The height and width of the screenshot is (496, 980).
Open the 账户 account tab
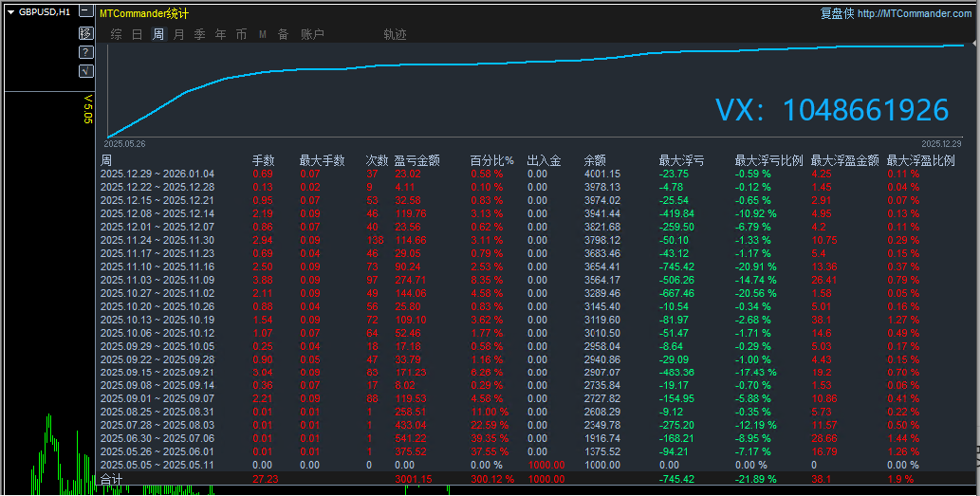pos(312,34)
